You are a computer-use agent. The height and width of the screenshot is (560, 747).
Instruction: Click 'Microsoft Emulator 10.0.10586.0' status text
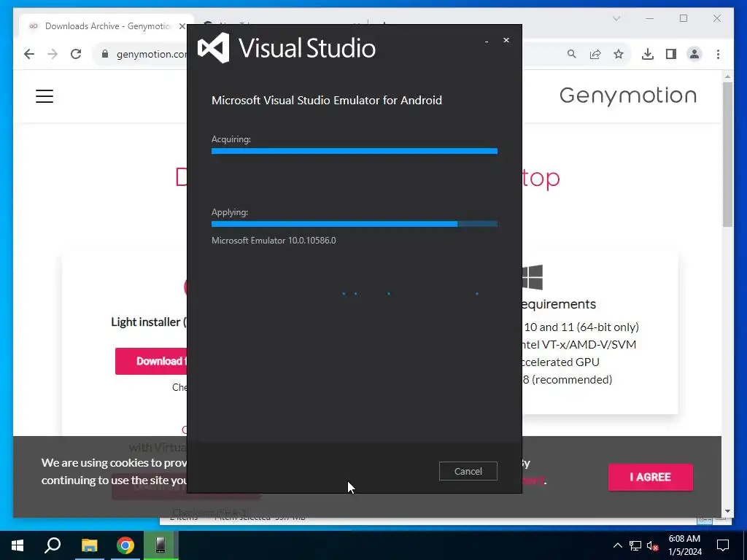pyautogui.click(x=274, y=241)
